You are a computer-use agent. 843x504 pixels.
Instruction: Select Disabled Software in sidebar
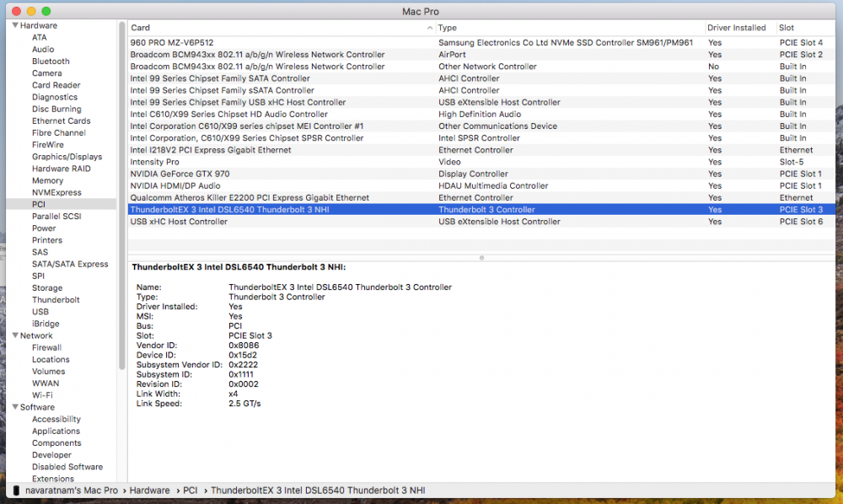67,467
